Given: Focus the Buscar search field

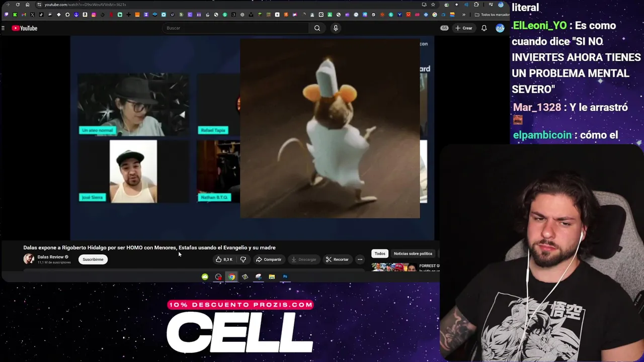Looking at the screenshot, I should (236, 28).
